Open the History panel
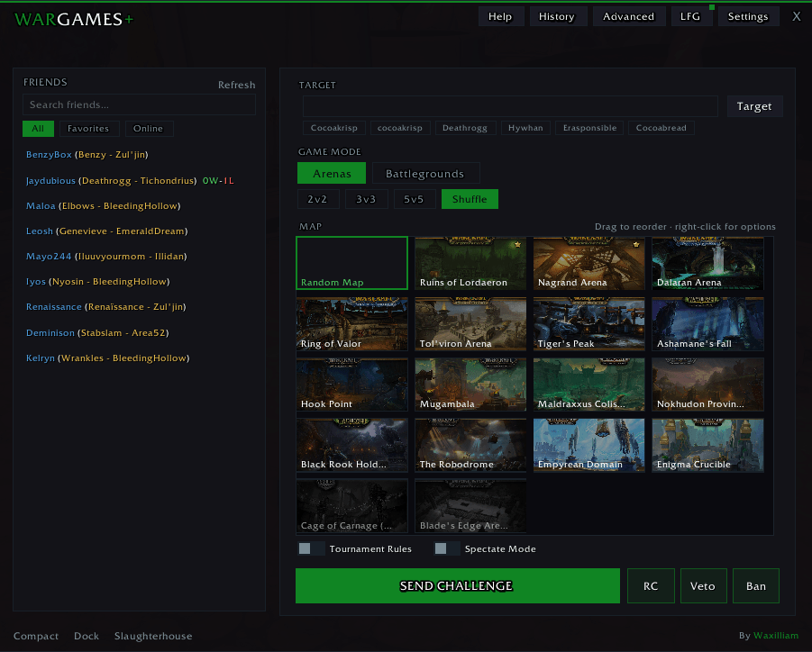 tap(557, 16)
